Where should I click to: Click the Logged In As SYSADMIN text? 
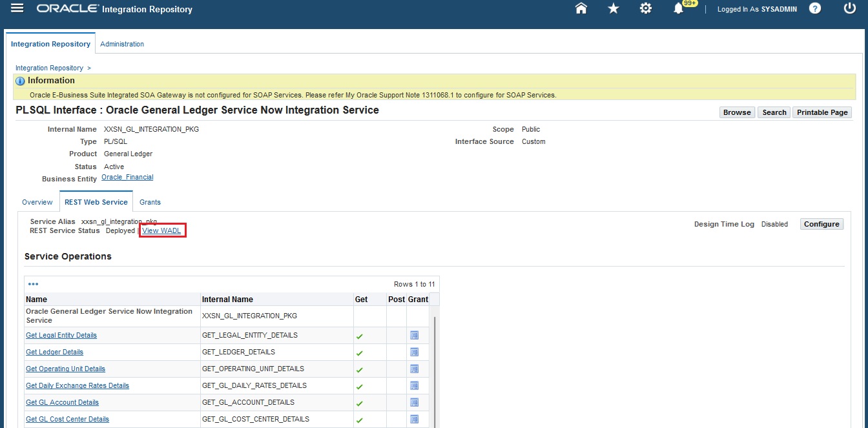[x=757, y=9]
